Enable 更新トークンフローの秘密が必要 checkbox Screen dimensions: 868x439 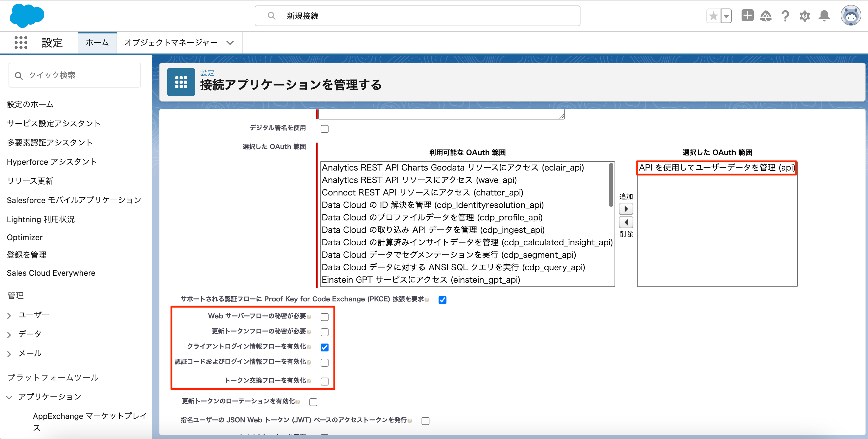pyautogui.click(x=325, y=332)
